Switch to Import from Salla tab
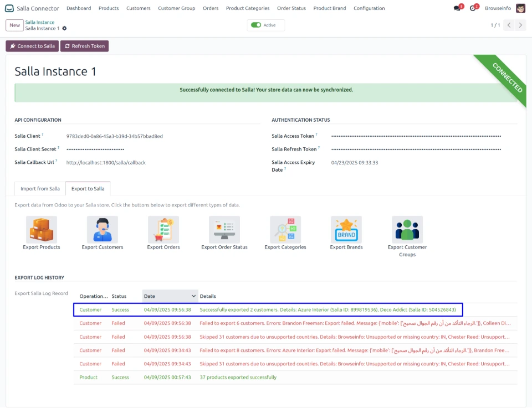 [40, 189]
